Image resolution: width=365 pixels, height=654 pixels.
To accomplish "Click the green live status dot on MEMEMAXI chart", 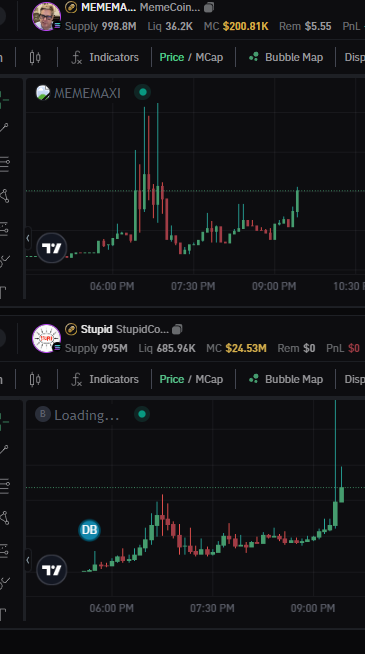I will coord(143,92).
